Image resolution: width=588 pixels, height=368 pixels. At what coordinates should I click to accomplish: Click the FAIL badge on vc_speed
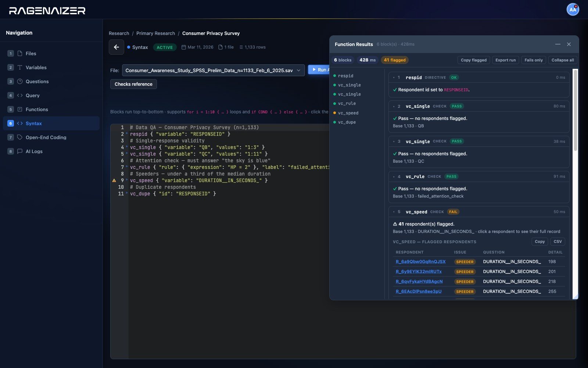pyautogui.click(x=453, y=212)
